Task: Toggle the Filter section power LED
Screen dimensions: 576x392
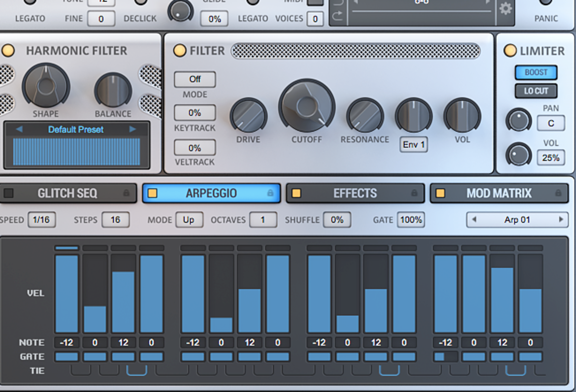Action: pos(180,50)
